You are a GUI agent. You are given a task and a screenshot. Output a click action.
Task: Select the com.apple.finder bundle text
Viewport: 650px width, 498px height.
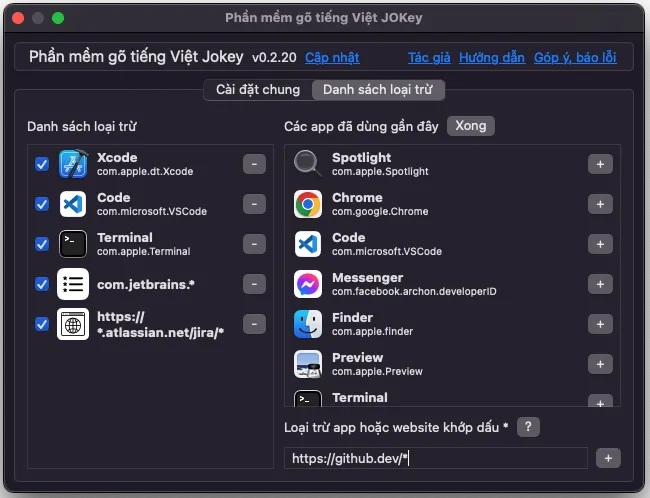click(372, 331)
